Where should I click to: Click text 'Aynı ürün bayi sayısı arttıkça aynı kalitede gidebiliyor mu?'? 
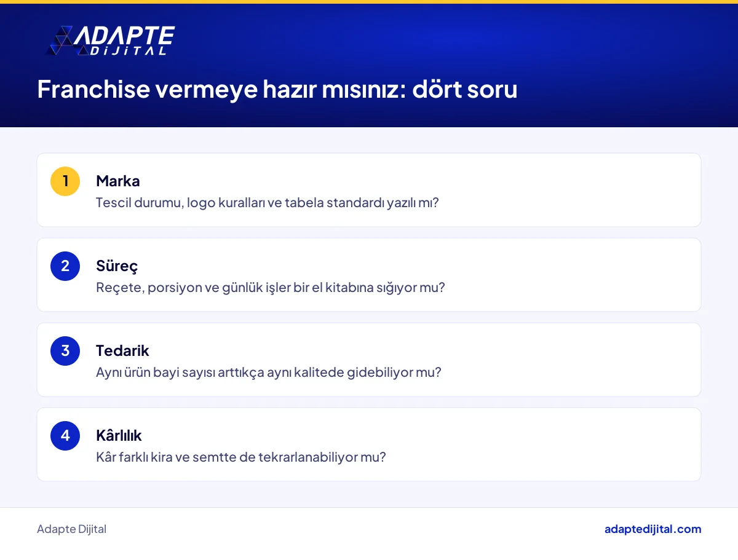[x=269, y=373]
